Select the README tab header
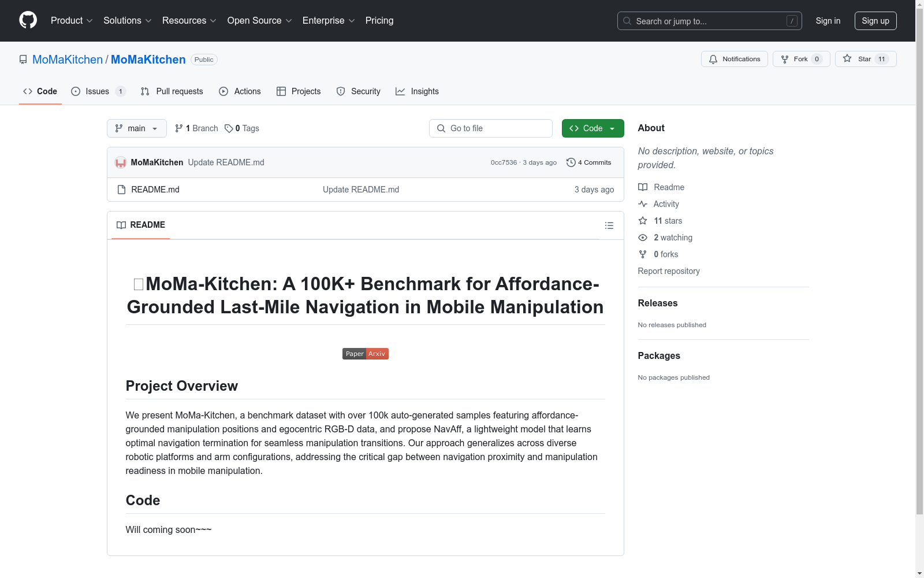The height and width of the screenshot is (578, 924). point(141,225)
